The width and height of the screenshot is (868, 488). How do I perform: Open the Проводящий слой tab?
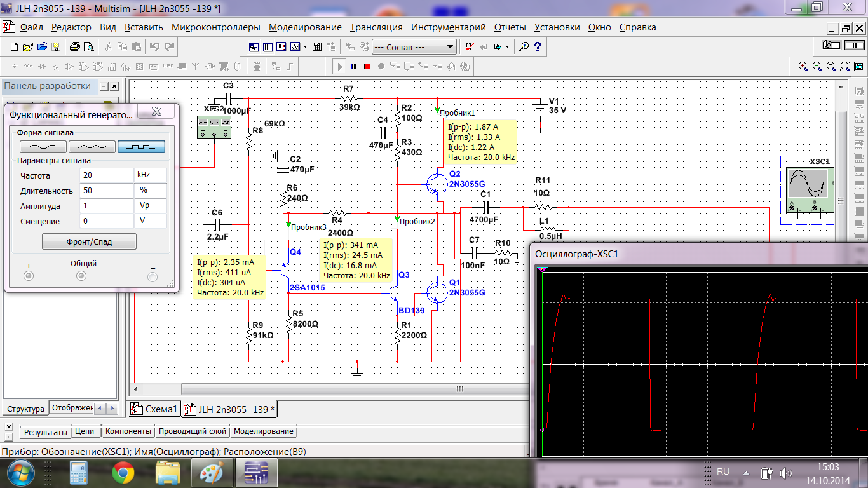[x=193, y=431]
